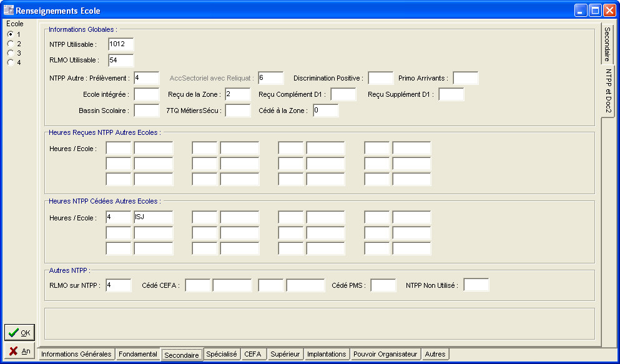Focus the first Cédé CEFA field
This screenshot has height=364, width=620.
point(198,285)
